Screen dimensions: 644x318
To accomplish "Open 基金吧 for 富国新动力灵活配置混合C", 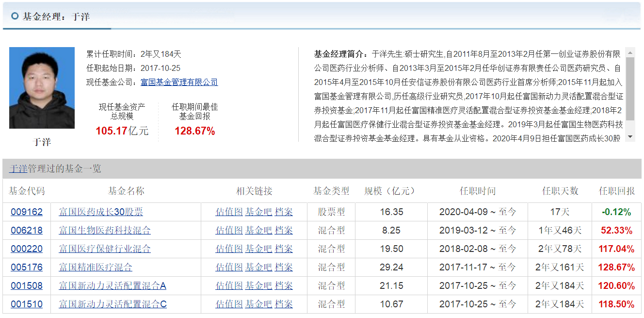I will point(258,304).
